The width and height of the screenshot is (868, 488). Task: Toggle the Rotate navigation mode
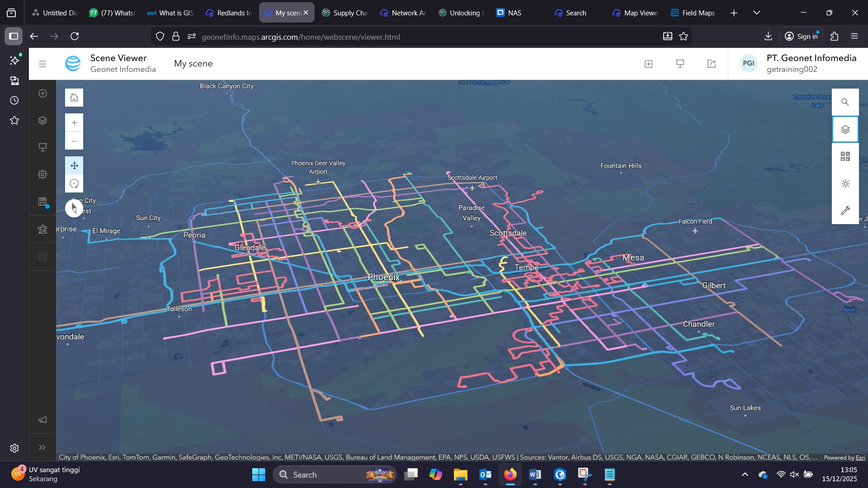[74, 184]
